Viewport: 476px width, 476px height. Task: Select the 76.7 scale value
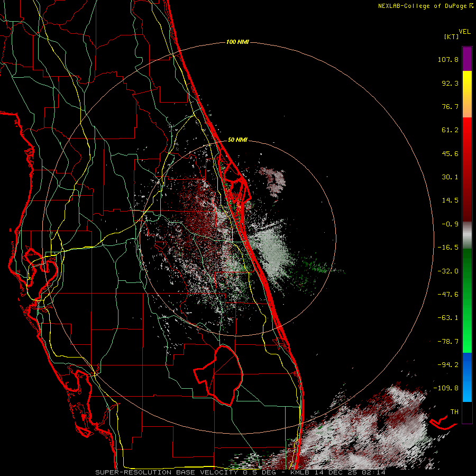(x=450, y=106)
